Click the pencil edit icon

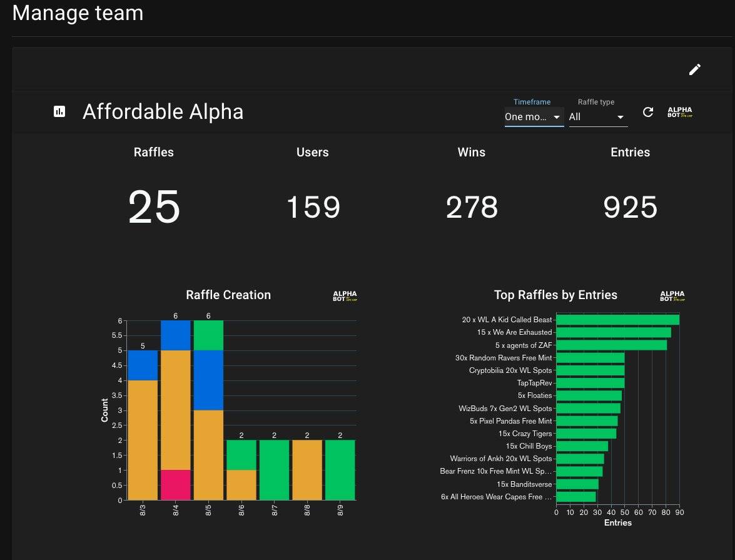pos(694,69)
